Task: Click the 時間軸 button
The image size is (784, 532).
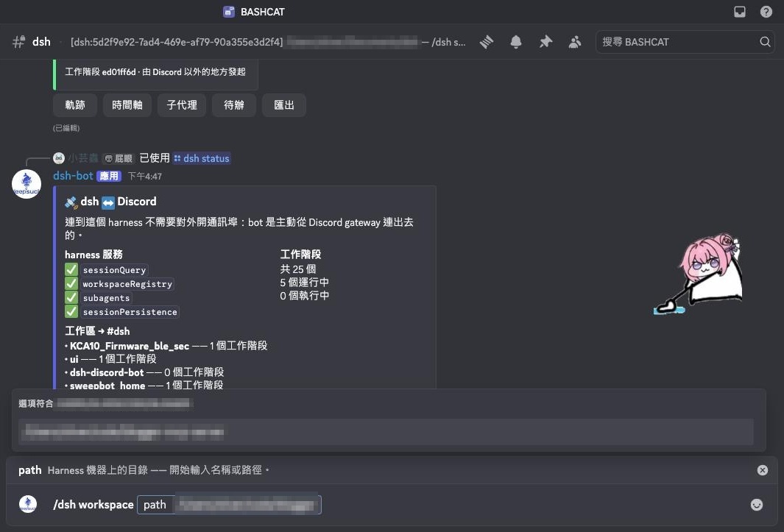Action: (x=127, y=105)
